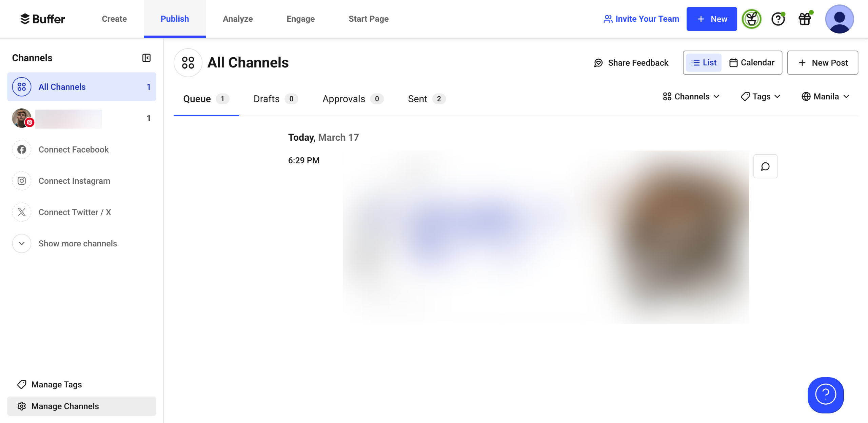Click Invite Your Team link
The image size is (868, 423).
(x=641, y=19)
